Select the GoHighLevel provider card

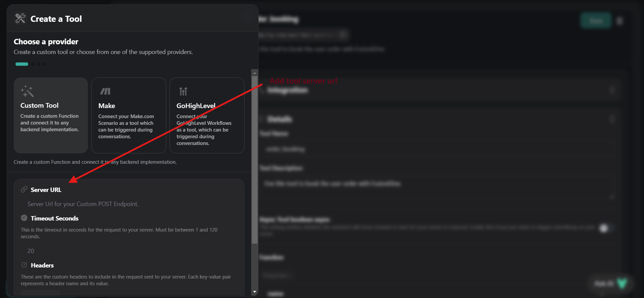pyautogui.click(x=206, y=115)
